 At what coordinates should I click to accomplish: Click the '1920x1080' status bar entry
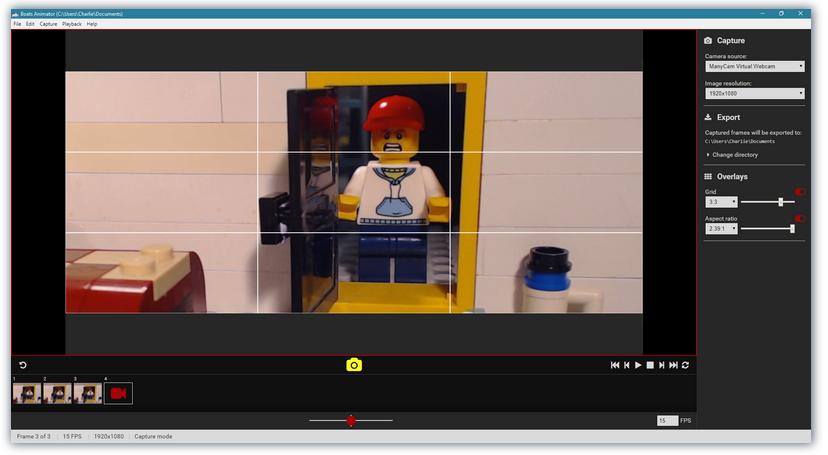click(109, 437)
